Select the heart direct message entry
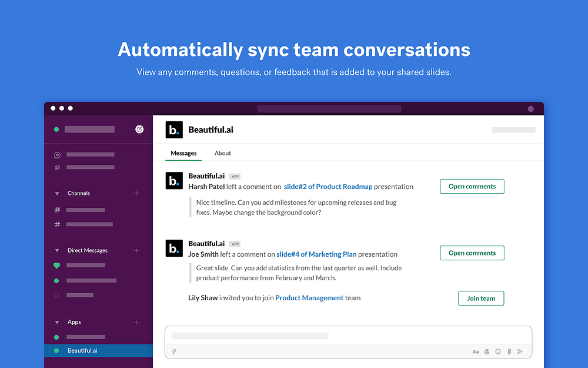The height and width of the screenshot is (368, 588). click(79, 266)
